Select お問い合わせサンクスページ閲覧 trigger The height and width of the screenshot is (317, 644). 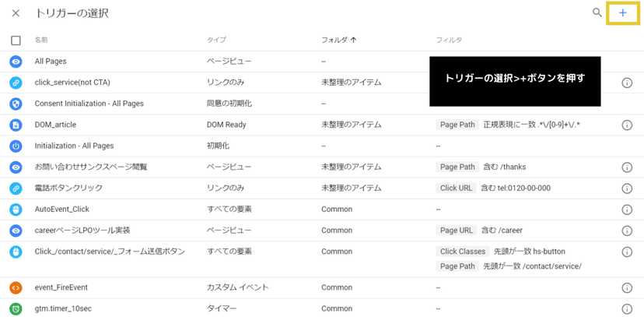point(91,167)
